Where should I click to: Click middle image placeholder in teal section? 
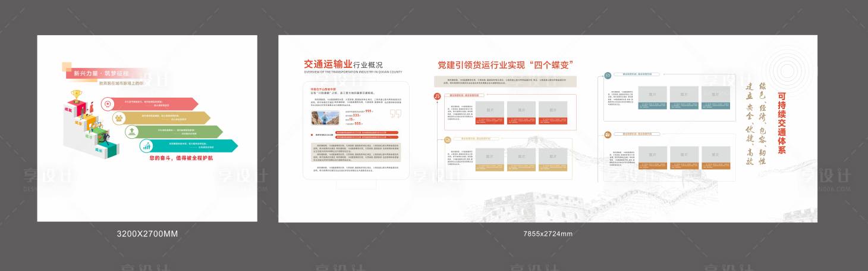[684, 94]
